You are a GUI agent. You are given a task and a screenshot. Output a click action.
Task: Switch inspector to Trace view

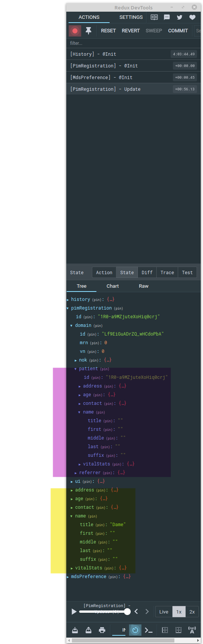point(167,273)
